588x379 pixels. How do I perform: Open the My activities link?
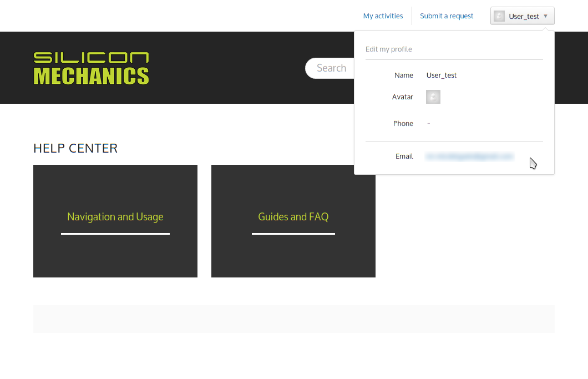pos(383,16)
